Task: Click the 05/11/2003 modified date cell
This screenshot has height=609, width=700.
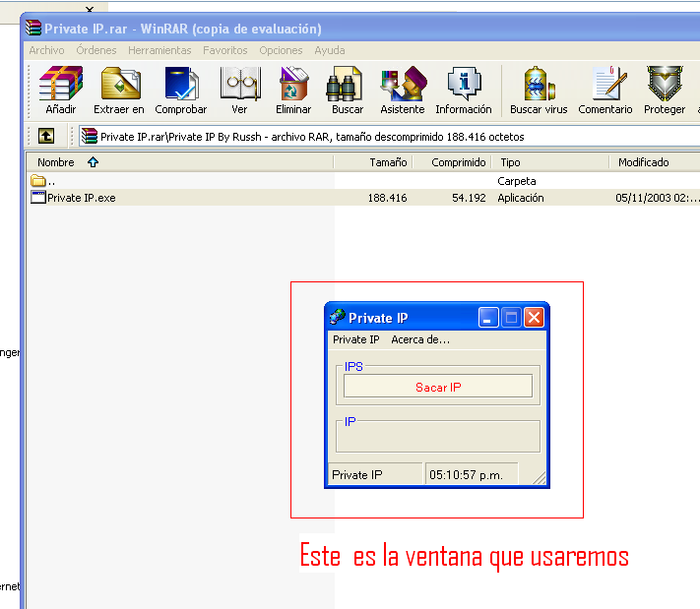Action: point(657,198)
